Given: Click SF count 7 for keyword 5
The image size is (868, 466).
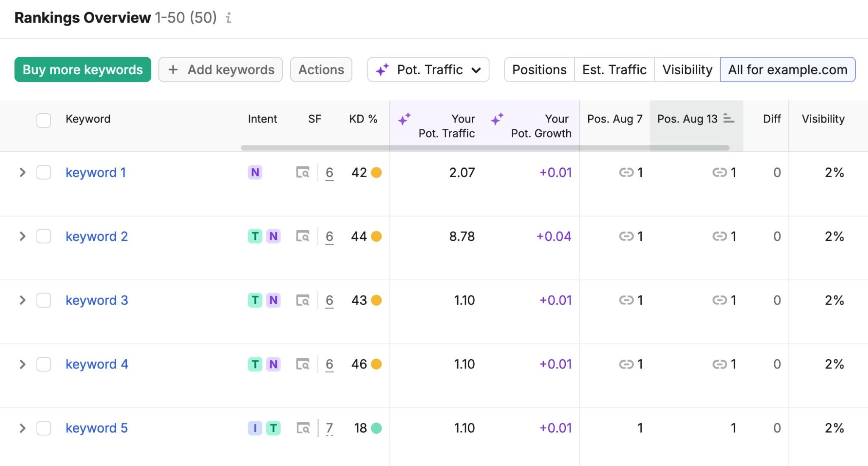Looking at the screenshot, I should click(329, 428).
